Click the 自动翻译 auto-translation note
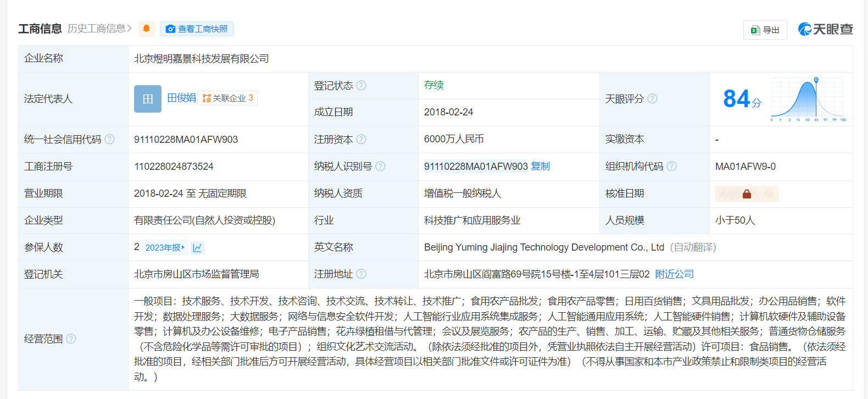868x399 pixels. coord(693,247)
